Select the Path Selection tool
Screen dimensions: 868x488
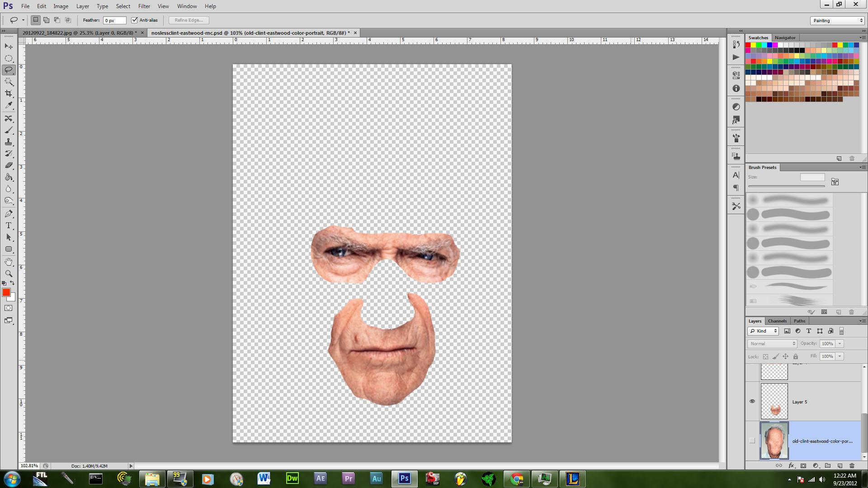(9, 237)
